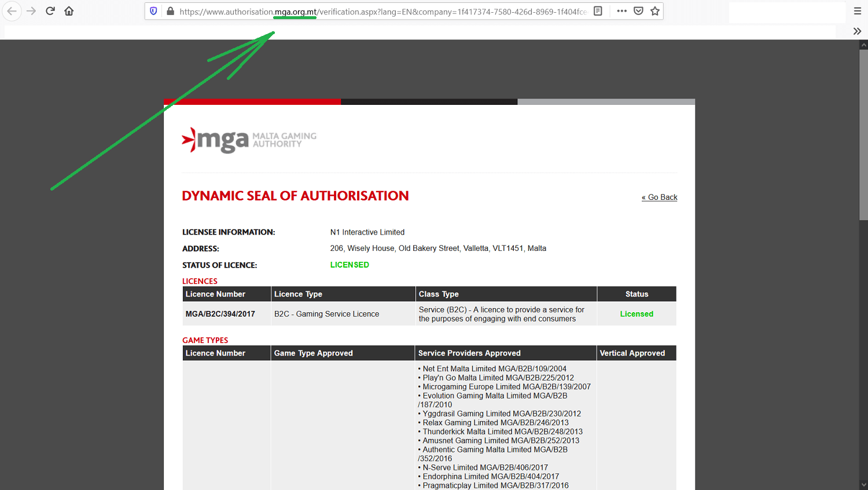This screenshot has height=490, width=868.
Task: Click the Amusnet Gaming Limited entry
Action: (498, 441)
